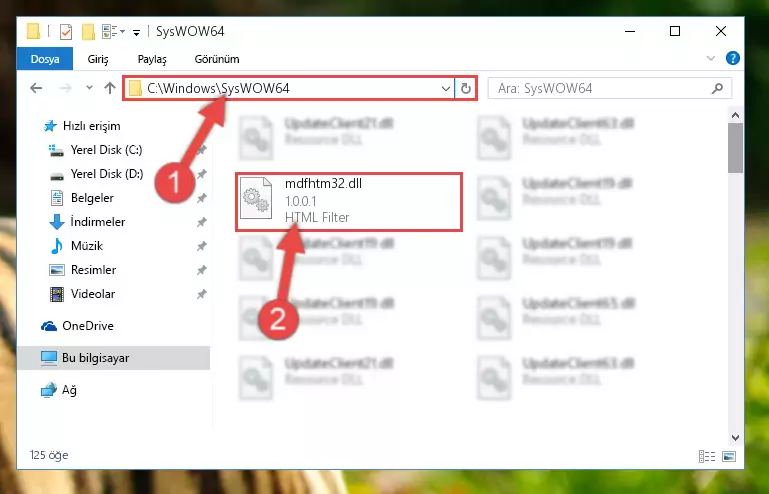
Task: Open Belgeler folder in sidebar
Action: [92, 198]
